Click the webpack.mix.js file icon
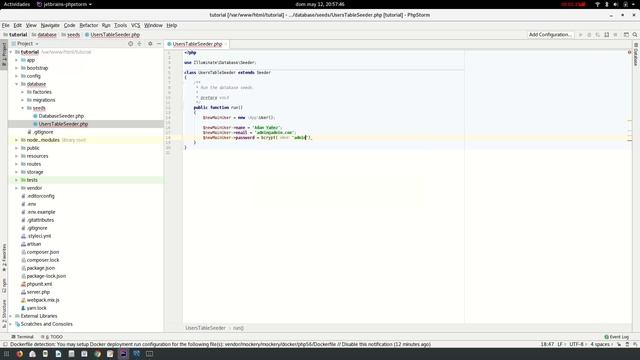 coord(23,300)
